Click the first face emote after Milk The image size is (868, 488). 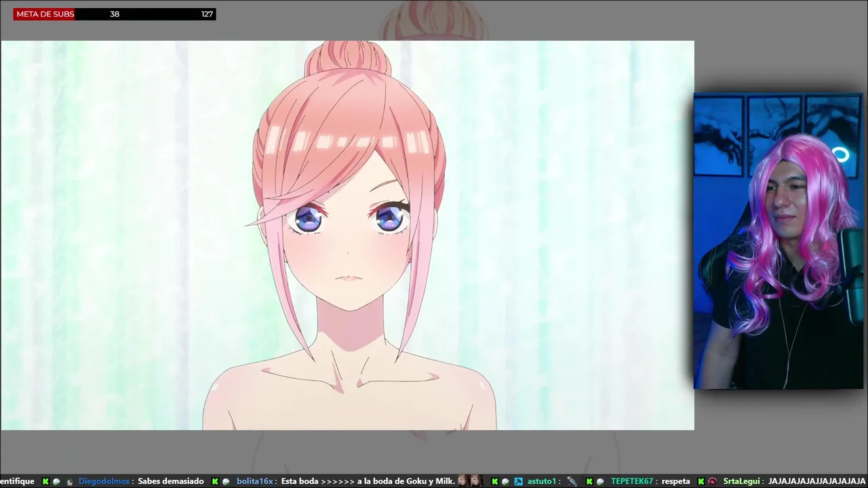464,481
